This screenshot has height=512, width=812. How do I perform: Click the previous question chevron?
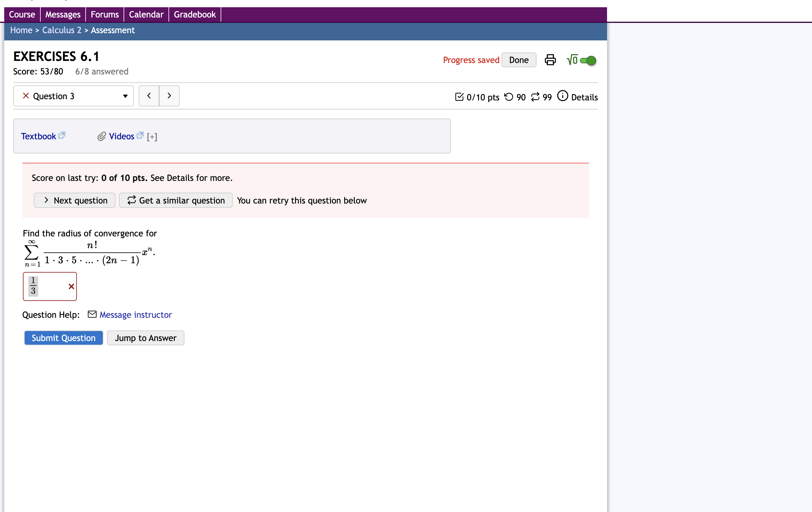(x=149, y=96)
